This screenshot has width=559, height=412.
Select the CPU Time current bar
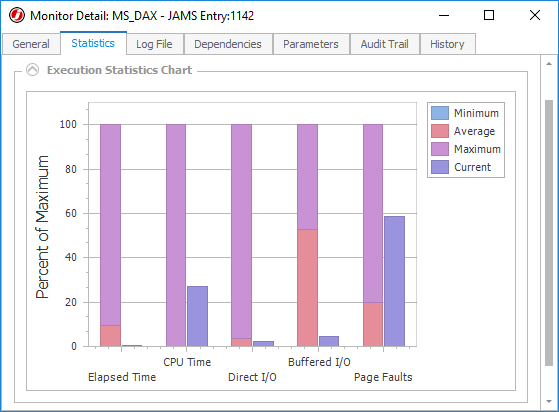coord(198,316)
